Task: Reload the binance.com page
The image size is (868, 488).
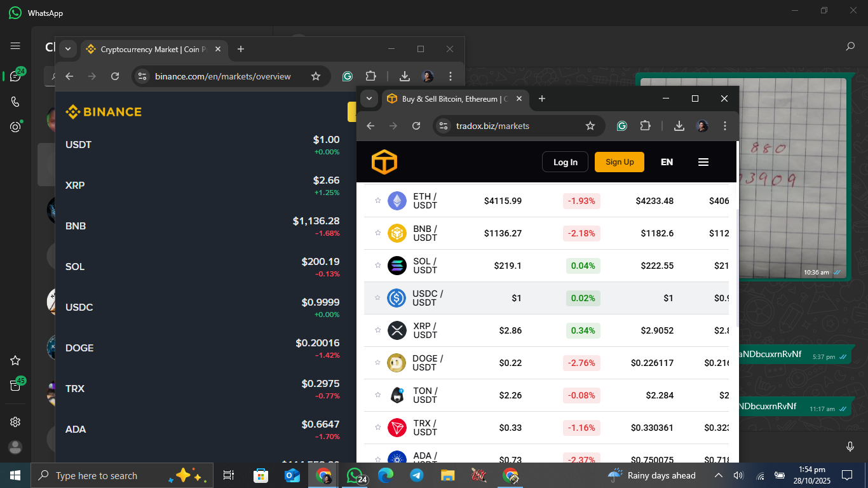Action: pyautogui.click(x=115, y=76)
